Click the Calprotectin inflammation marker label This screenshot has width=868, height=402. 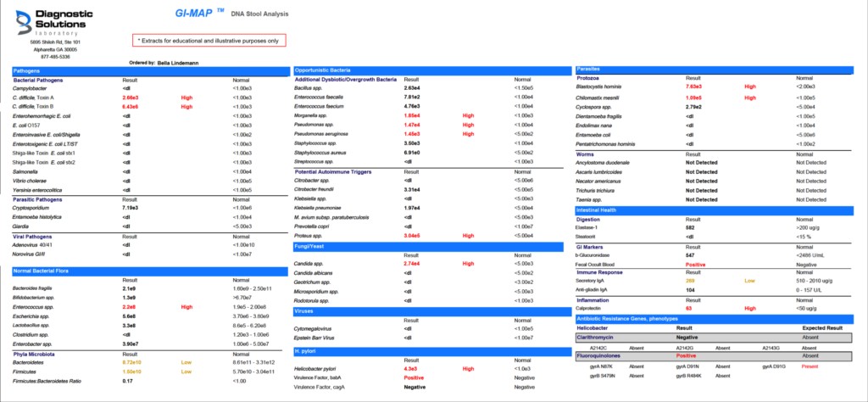593,309
